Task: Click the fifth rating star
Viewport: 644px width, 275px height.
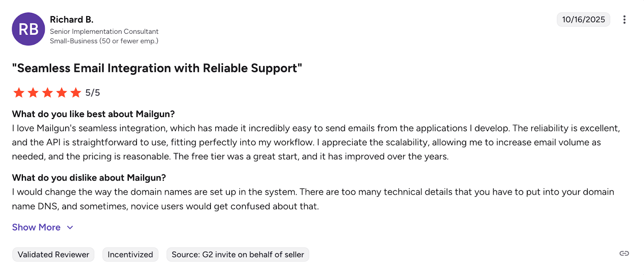Action: (76, 93)
